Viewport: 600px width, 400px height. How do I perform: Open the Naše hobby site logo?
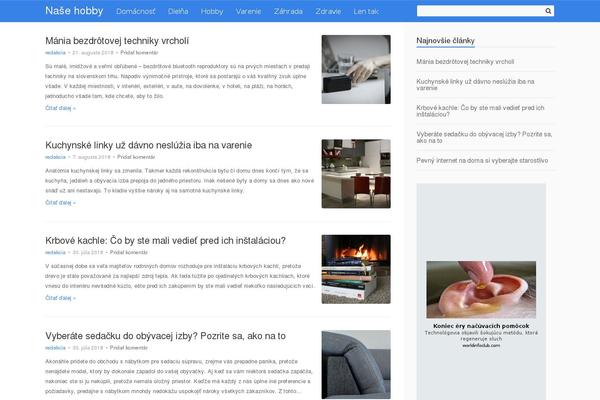(x=74, y=11)
